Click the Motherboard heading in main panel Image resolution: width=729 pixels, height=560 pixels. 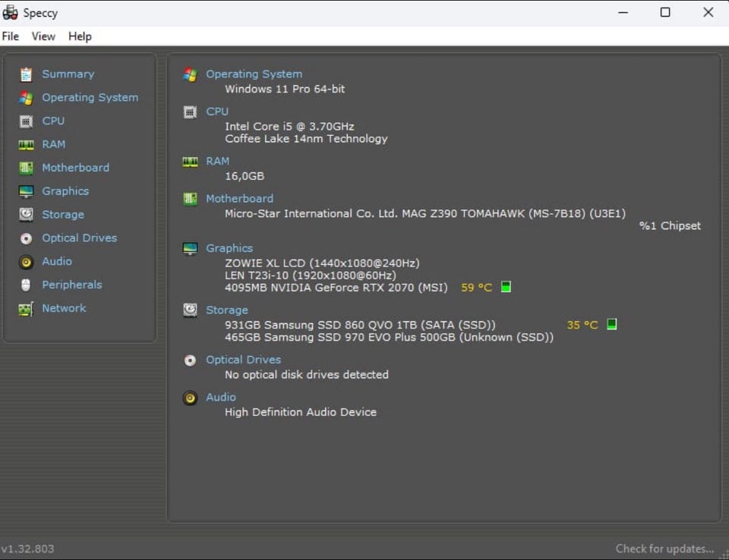pos(239,199)
